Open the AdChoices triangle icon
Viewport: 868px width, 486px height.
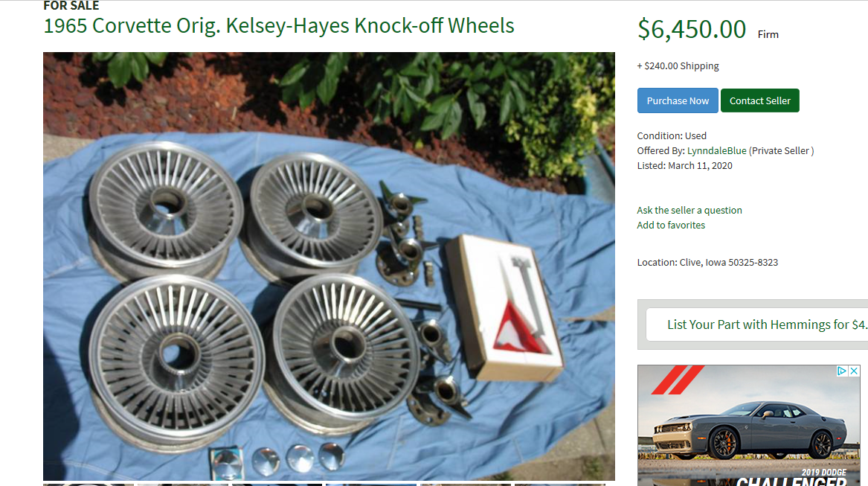(842, 371)
